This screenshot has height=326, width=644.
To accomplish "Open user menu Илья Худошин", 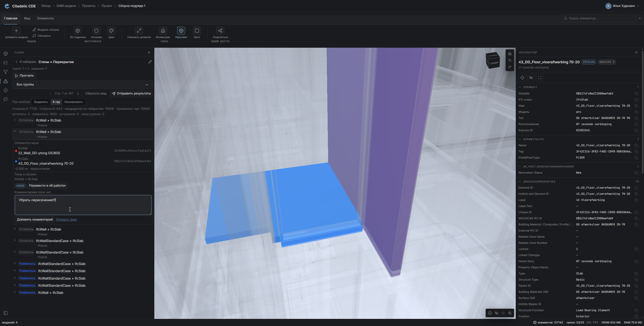I will click(622, 6).
